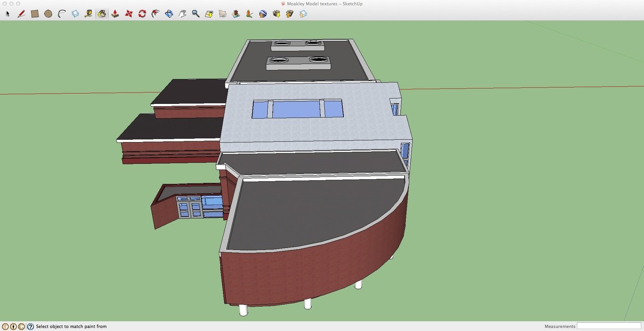The image size is (644, 331).
Task: Click inside the Measurements input box
Action: (609, 326)
